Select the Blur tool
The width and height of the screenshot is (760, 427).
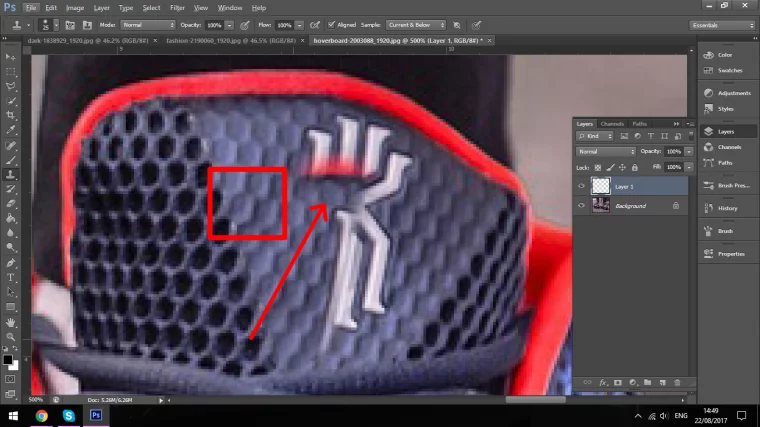[11, 233]
